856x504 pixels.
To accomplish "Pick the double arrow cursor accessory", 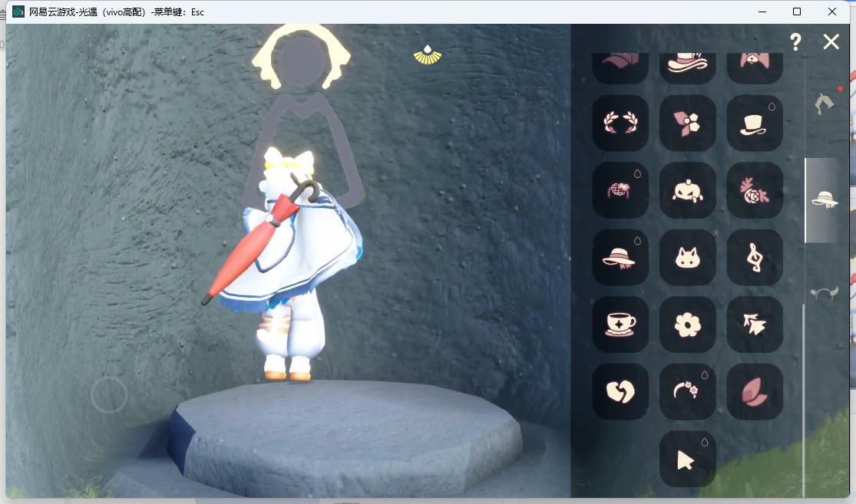I will coord(755,324).
